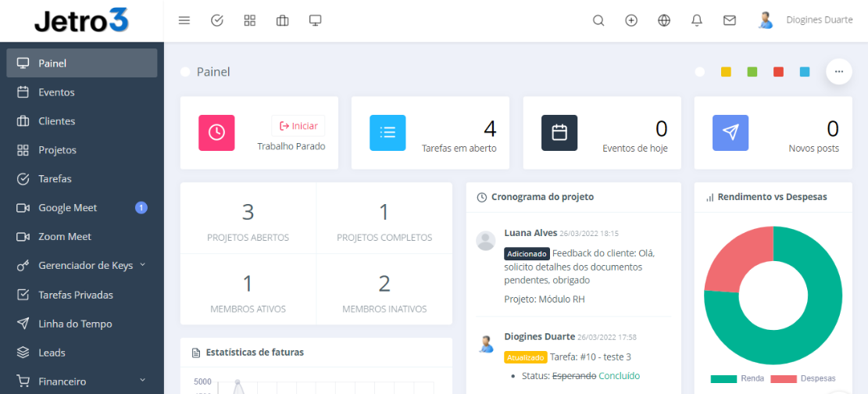Click the checkmark circle icon in top bar
This screenshot has width=868, height=394.
point(217,20)
